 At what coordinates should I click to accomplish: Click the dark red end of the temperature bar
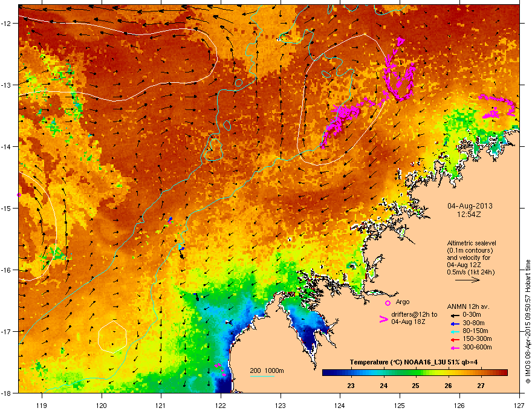tap(504, 373)
